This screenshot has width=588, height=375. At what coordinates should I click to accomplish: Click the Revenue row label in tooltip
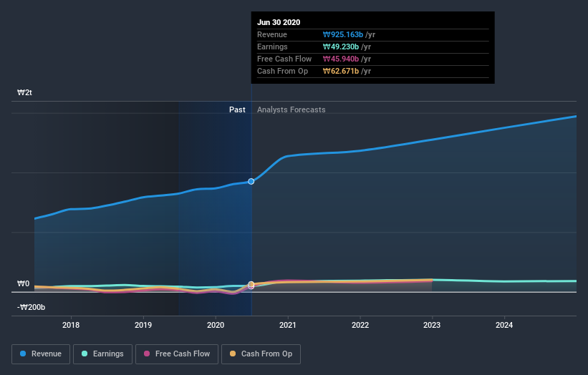click(x=272, y=35)
